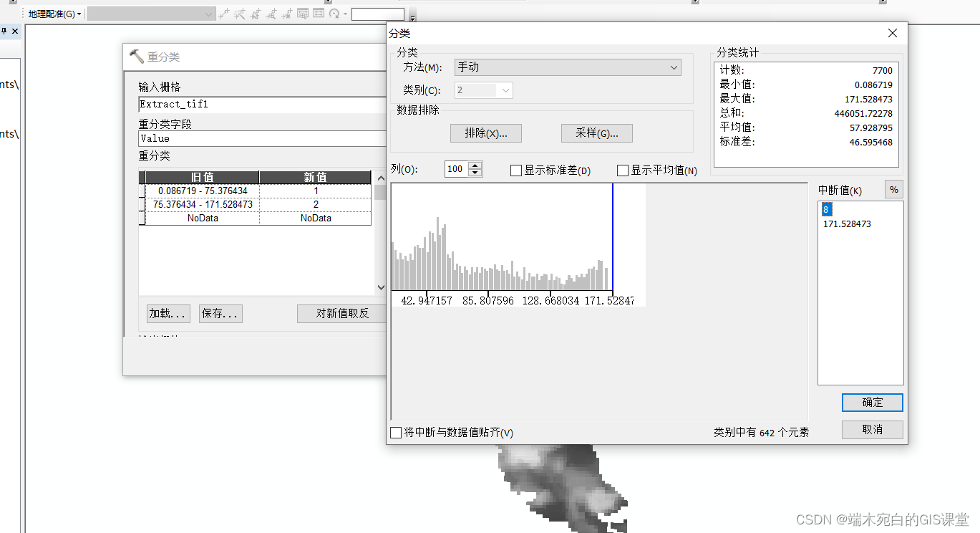This screenshot has height=533, width=980.
Task: Open georeferencing toolbar options arrow
Action: 412,17
